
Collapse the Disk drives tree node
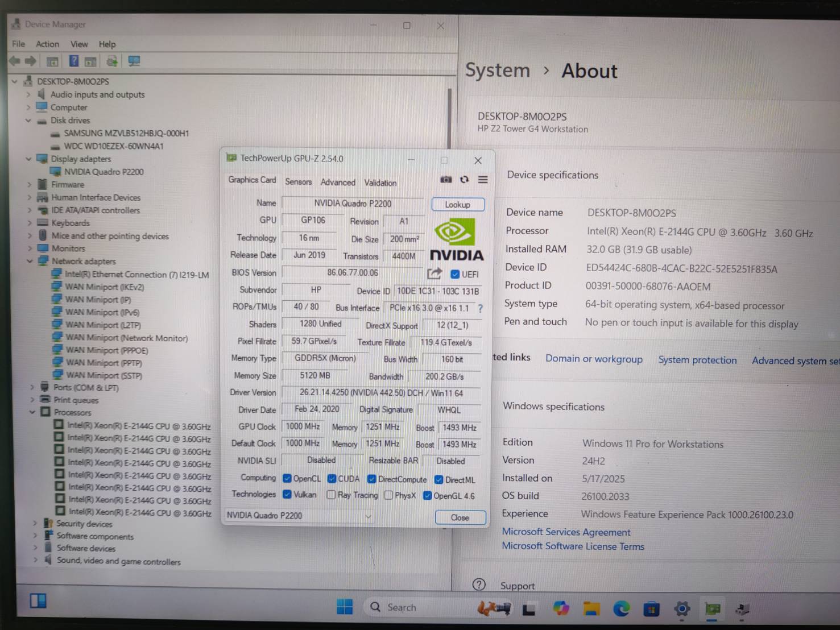(28, 121)
